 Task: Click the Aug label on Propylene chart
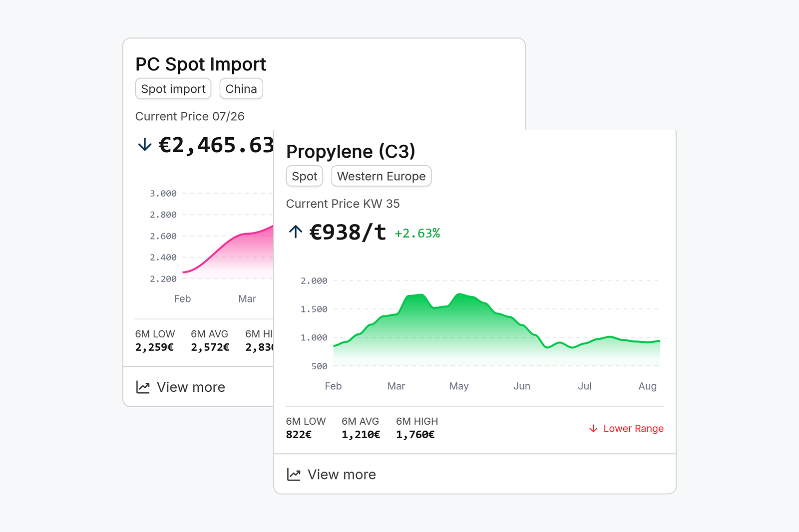(x=647, y=386)
